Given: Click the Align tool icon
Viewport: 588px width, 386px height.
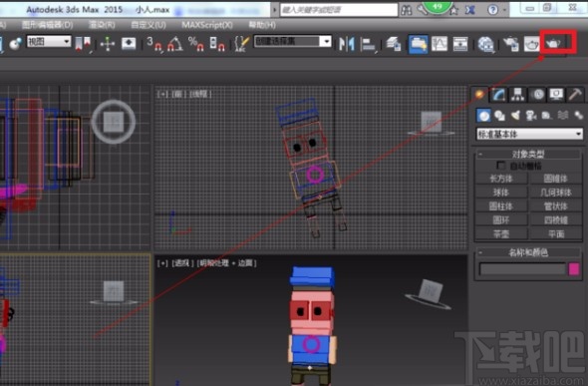Looking at the screenshot, I should pyautogui.click(x=369, y=44).
